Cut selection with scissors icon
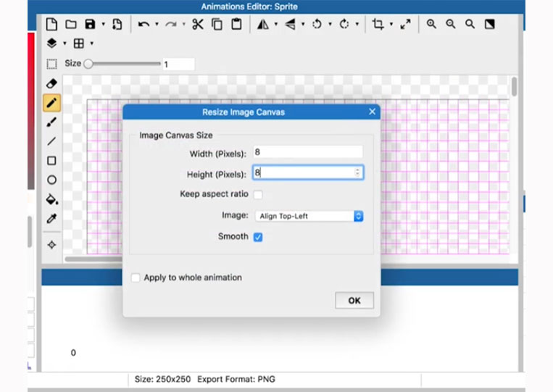This screenshot has width=553, height=392. (x=198, y=25)
